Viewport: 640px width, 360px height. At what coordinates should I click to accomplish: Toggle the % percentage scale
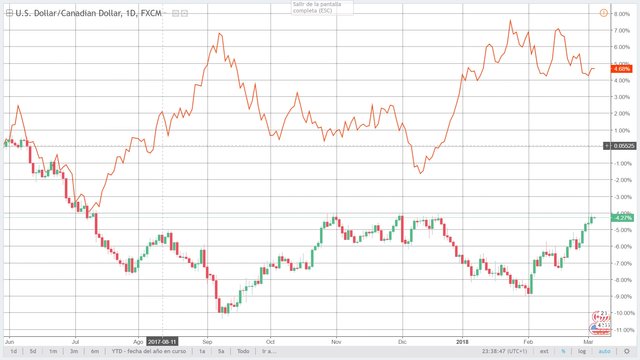[x=563, y=351]
